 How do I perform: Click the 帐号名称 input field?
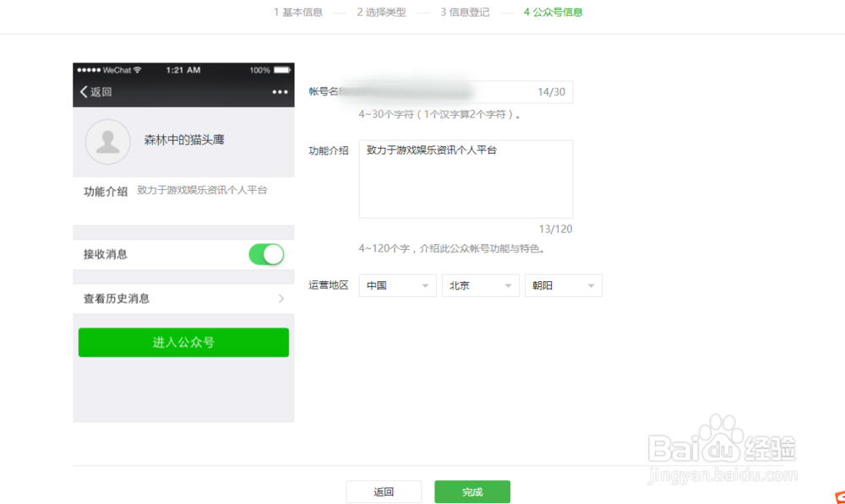[466, 92]
